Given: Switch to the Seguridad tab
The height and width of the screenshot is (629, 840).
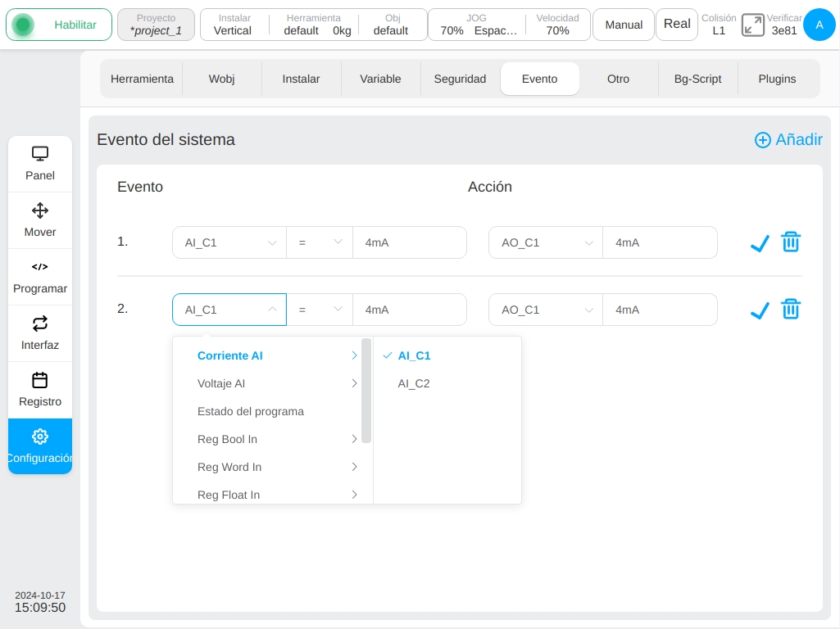Looking at the screenshot, I should (461, 79).
